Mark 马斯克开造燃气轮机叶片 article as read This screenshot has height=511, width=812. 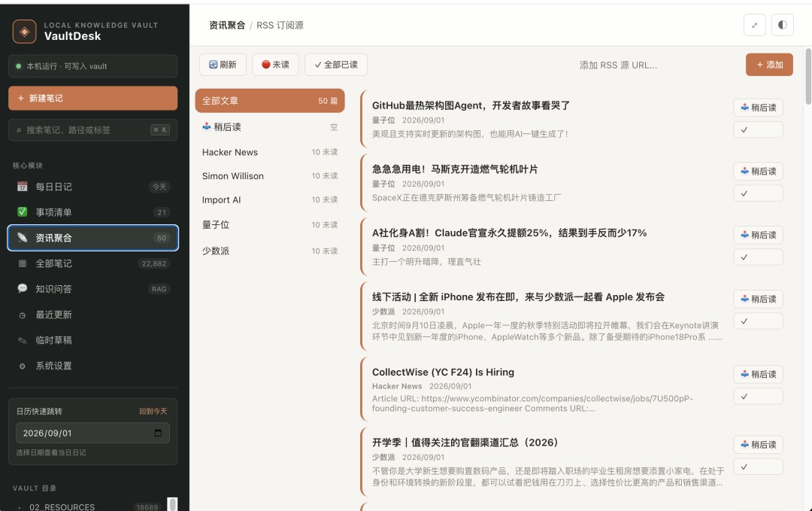coord(758,193)
